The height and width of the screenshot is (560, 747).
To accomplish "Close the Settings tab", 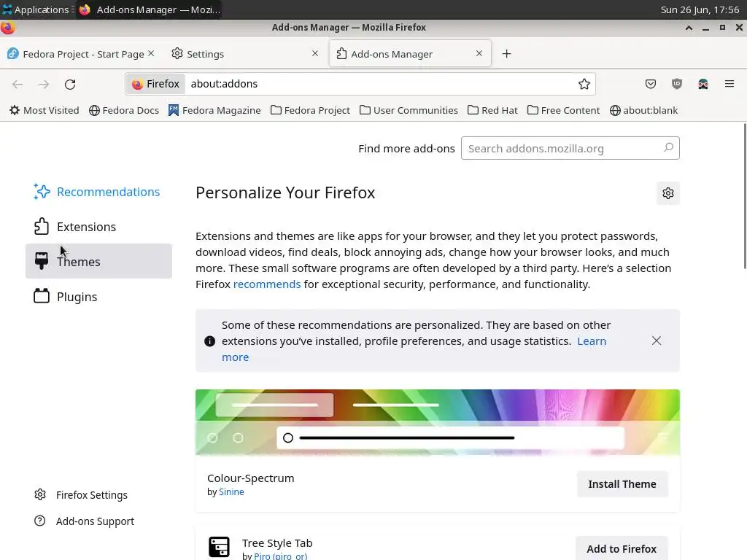I will tap(315, 53).
